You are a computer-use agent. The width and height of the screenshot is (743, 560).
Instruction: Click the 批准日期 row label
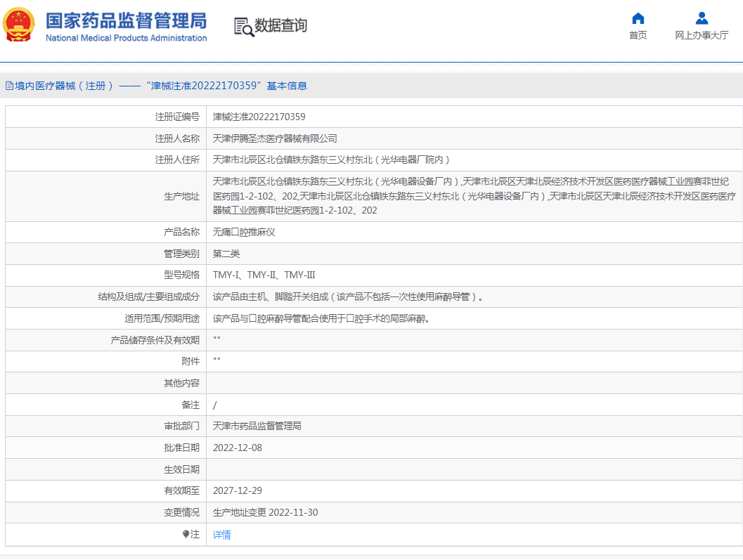coord(182,448)
